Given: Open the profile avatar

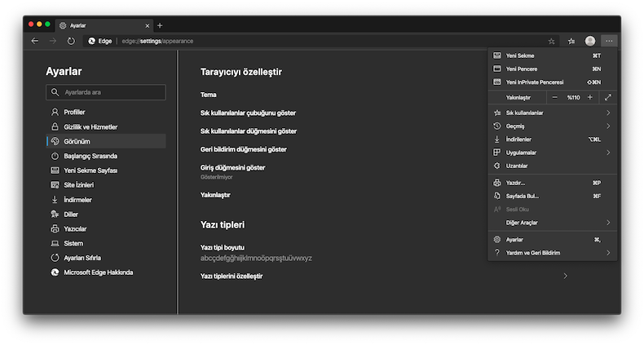Looking at the screenshot, I should (590, 41).
